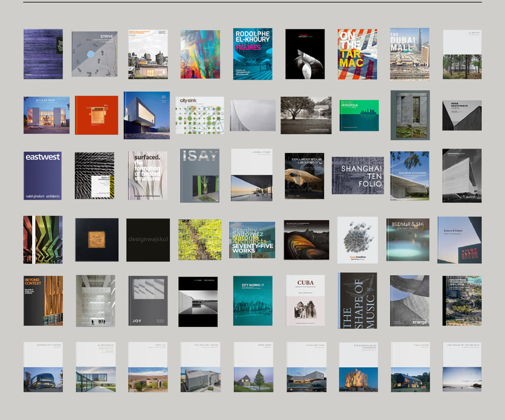
Task: Select the 'designwajskol' black cover
Action: tap(147, 239)
